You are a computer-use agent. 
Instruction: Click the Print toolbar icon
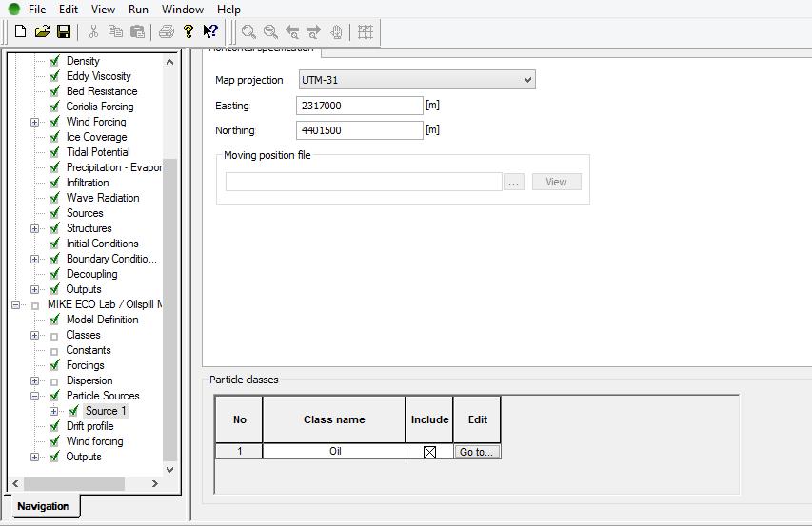tap(167, 31)
